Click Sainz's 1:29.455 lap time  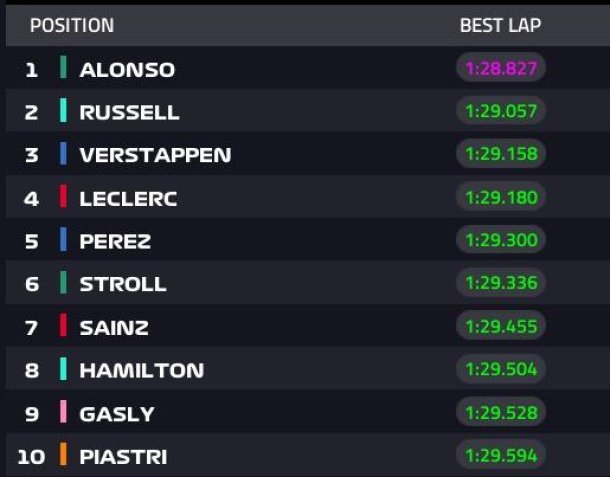[x=501, y=326]
